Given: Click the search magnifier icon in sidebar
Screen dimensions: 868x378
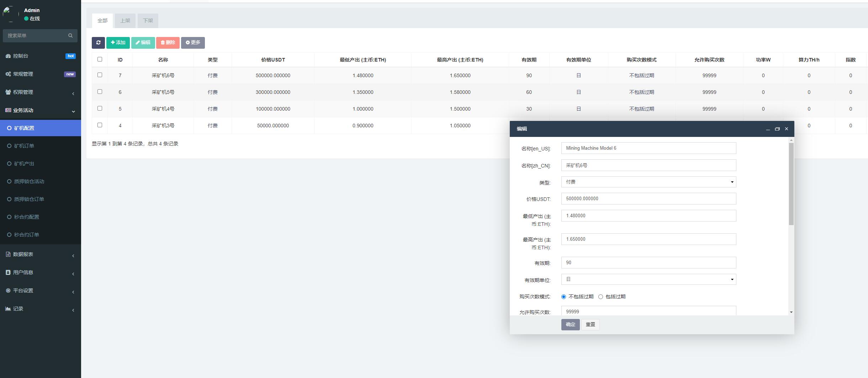Looking at the screenshot, I should point(70,36).
